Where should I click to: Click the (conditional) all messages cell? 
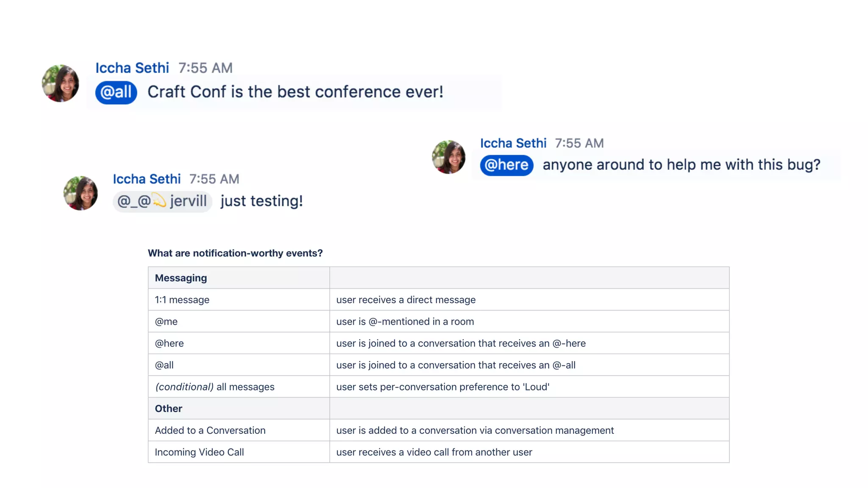tap(214, 387)
